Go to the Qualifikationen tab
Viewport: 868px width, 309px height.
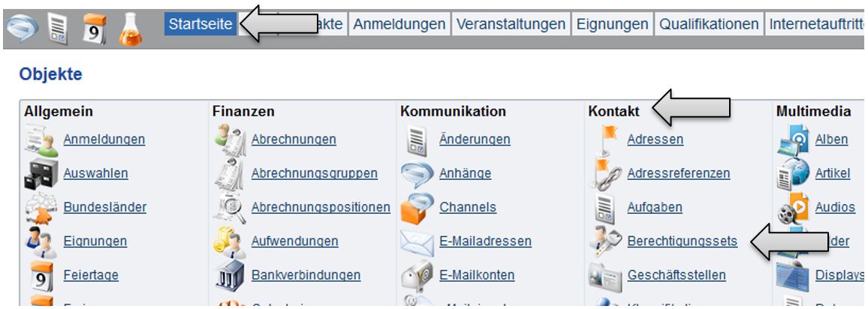pos(709,24)
